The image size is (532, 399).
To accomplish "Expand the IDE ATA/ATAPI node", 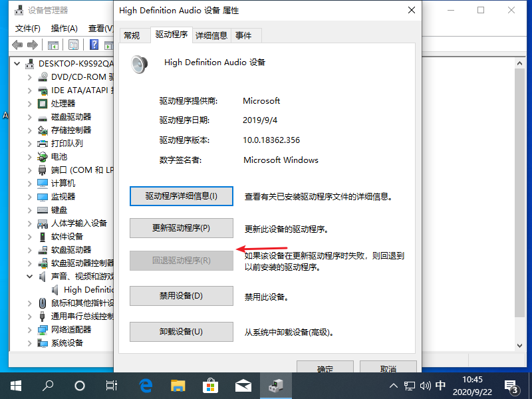I will pyautogui.click(x=30, y=90).
